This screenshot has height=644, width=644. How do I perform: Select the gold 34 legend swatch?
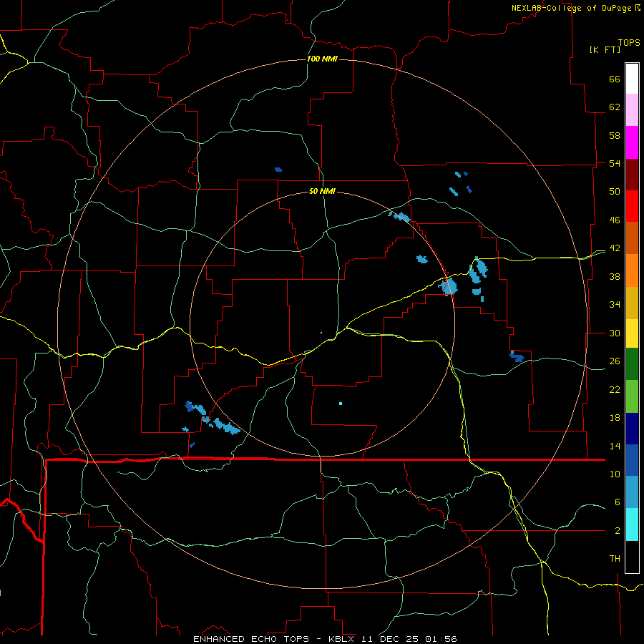632,303
